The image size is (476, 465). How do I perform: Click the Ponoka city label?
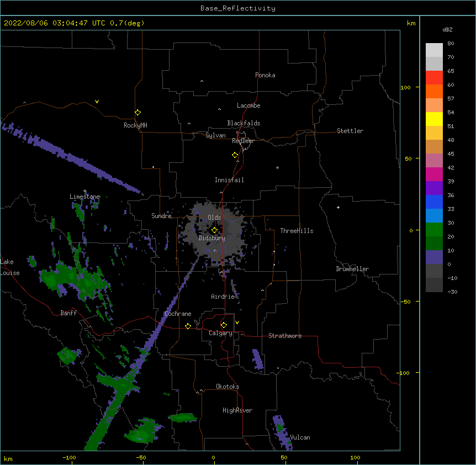point(265,75)
